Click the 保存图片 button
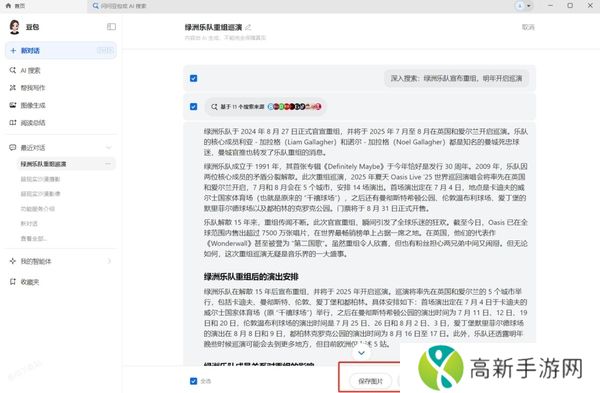The height and width of the screenshot is (393, 600). pos(370,381)
